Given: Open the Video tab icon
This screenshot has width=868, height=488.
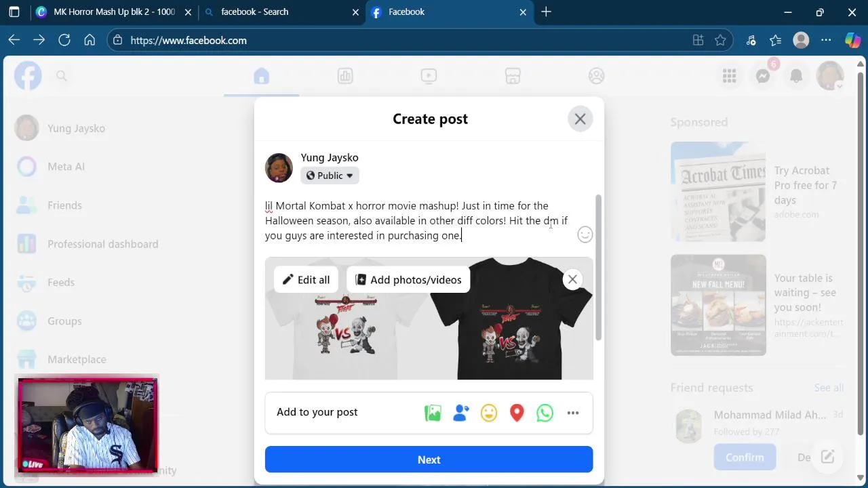Looking at the screenshot, I should 429,76.
